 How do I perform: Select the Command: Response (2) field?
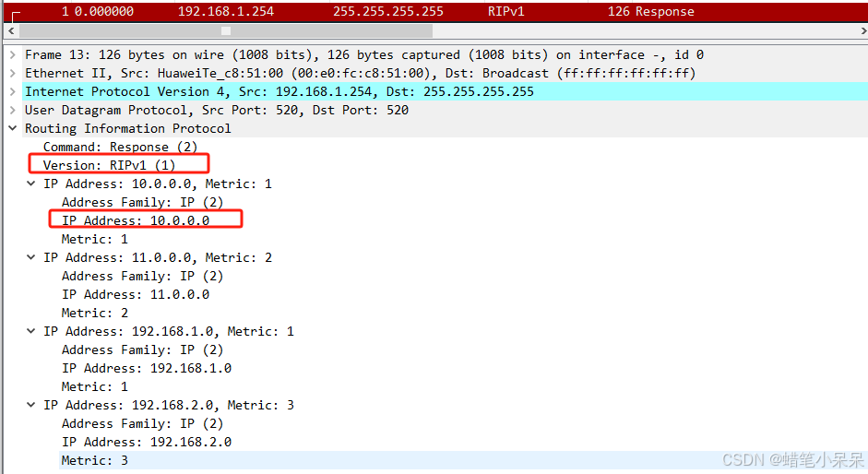tap(120, 147)
